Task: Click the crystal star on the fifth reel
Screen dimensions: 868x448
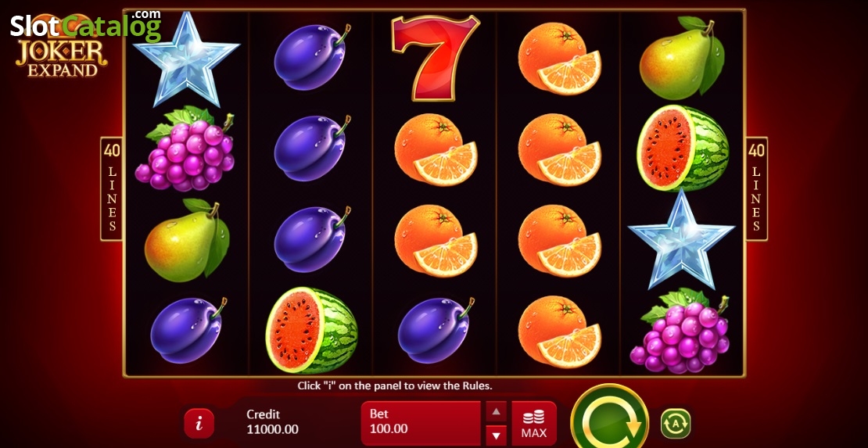Action: point(681,239)
